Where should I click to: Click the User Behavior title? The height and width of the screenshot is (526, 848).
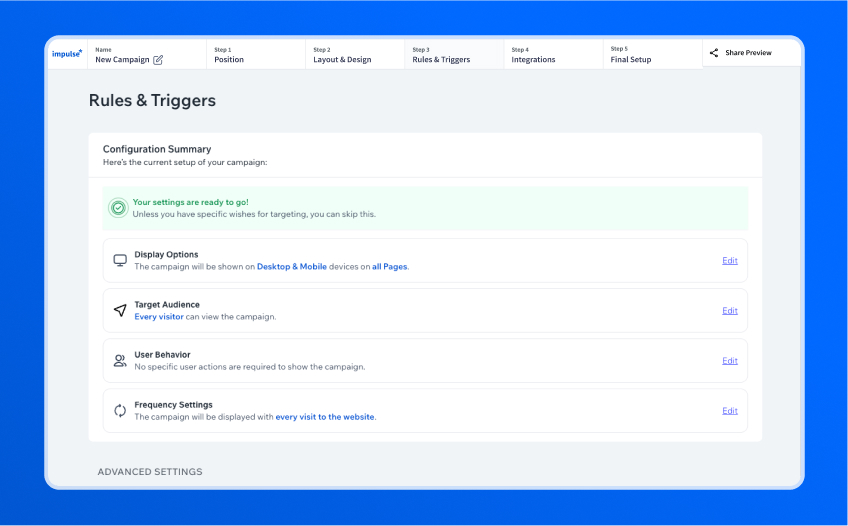[162, 355]
